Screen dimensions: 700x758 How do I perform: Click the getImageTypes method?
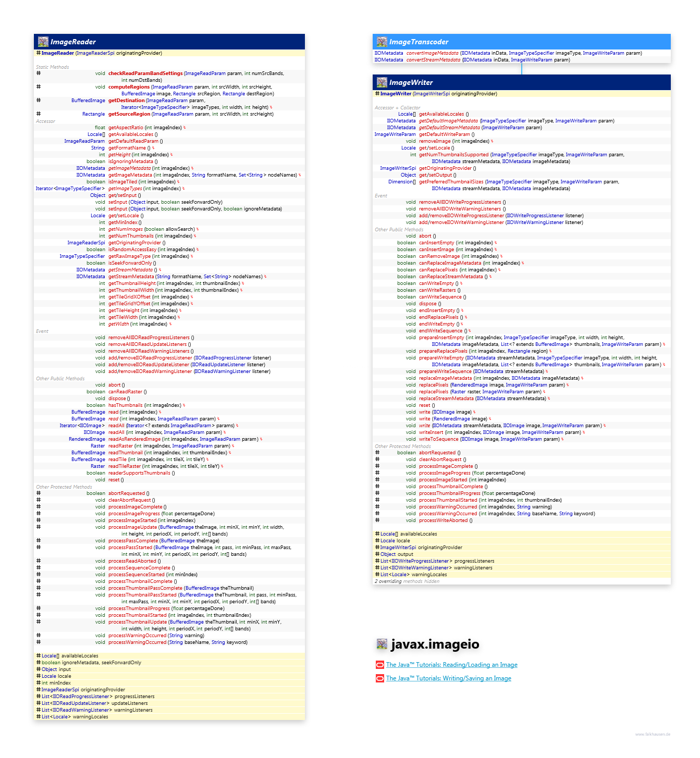[125, 189]
